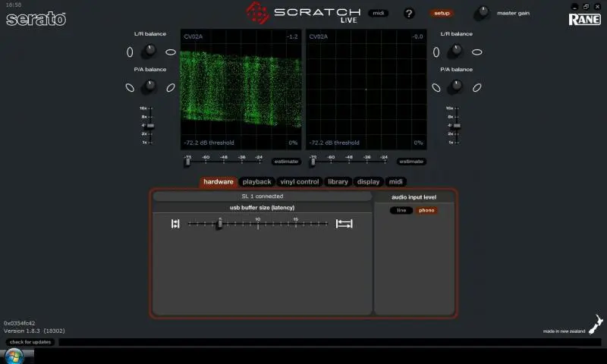Select phono audio input level

426,210
